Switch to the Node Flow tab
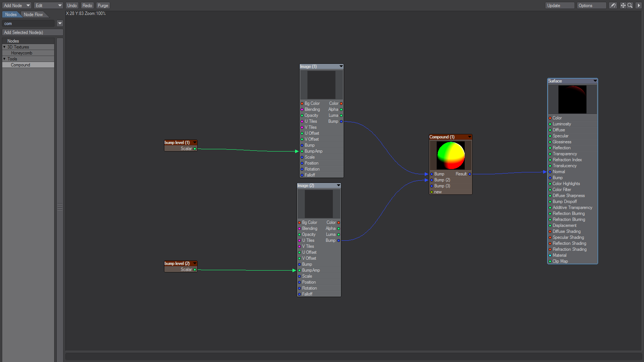644x362 pixels. tap(33, 15)
